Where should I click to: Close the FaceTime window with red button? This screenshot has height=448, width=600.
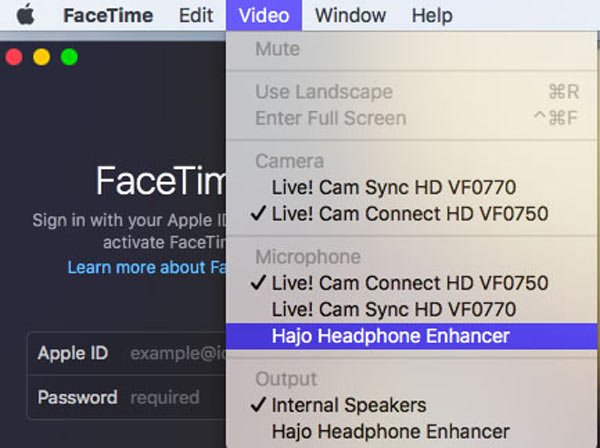tap(14, 57)
